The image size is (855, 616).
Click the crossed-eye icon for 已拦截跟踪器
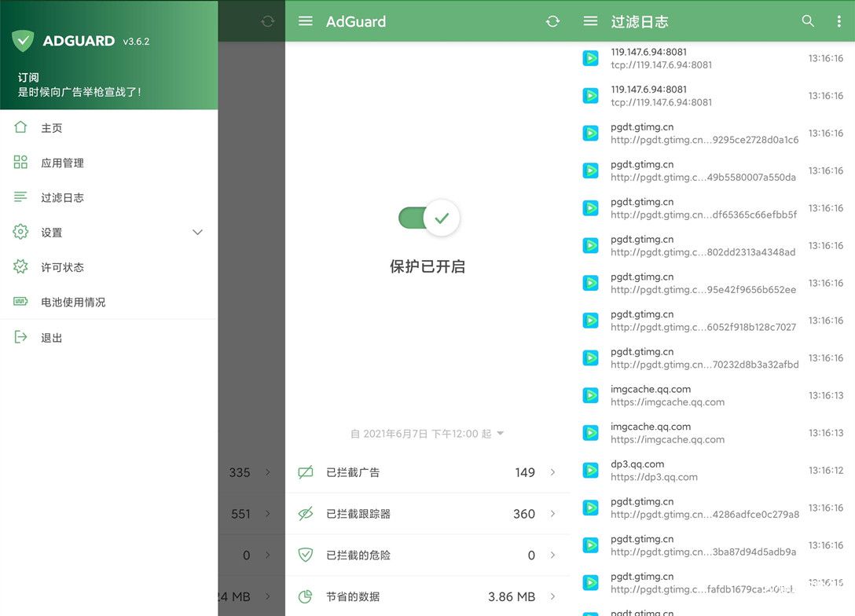tap(306, 514)
